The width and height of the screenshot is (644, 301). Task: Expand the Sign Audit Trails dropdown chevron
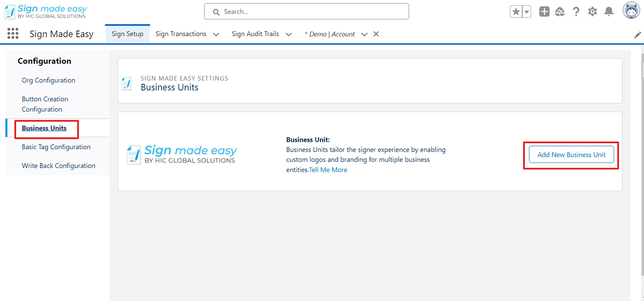point(289,34)
